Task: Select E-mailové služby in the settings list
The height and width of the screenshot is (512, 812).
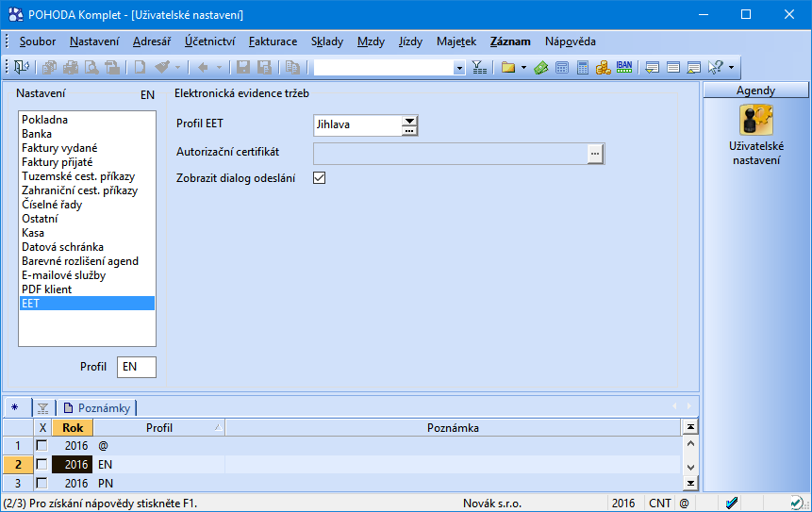Action: tap(87, 275)
